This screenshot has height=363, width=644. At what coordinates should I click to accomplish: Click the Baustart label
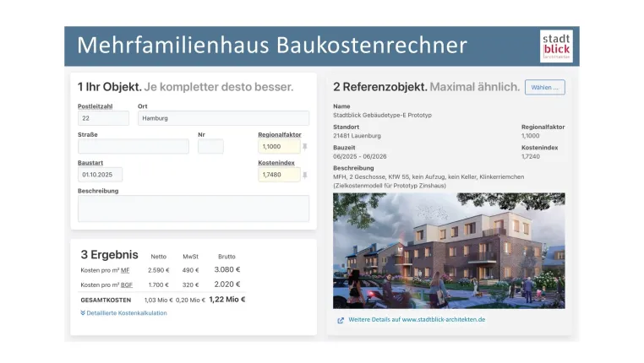(x=90, y=163)
